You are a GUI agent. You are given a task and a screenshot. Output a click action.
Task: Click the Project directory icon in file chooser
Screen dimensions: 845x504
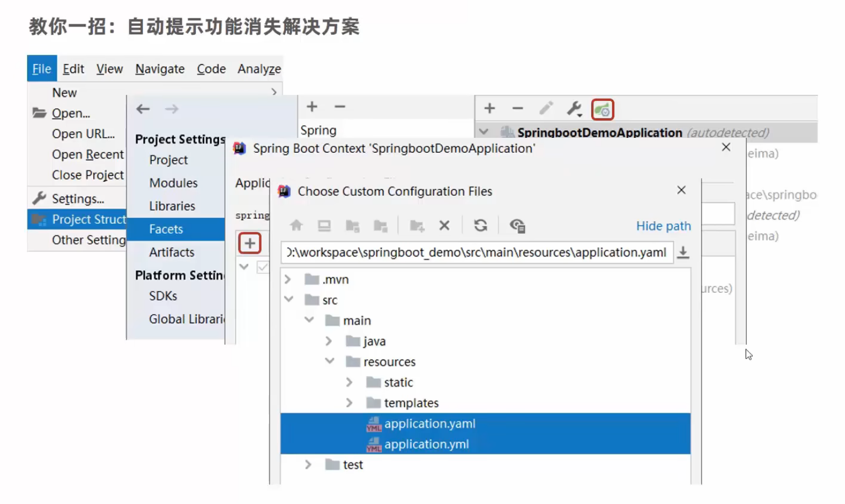[352, 226]
